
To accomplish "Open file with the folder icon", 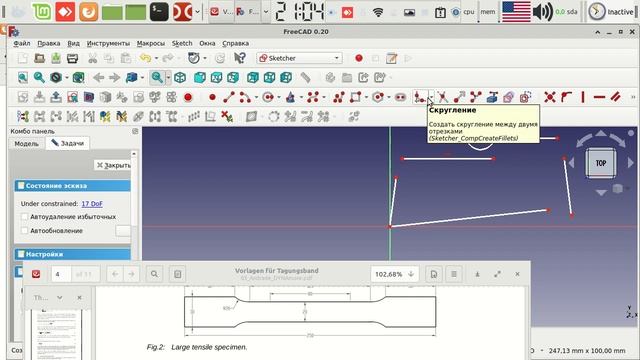I will [40, 58].
